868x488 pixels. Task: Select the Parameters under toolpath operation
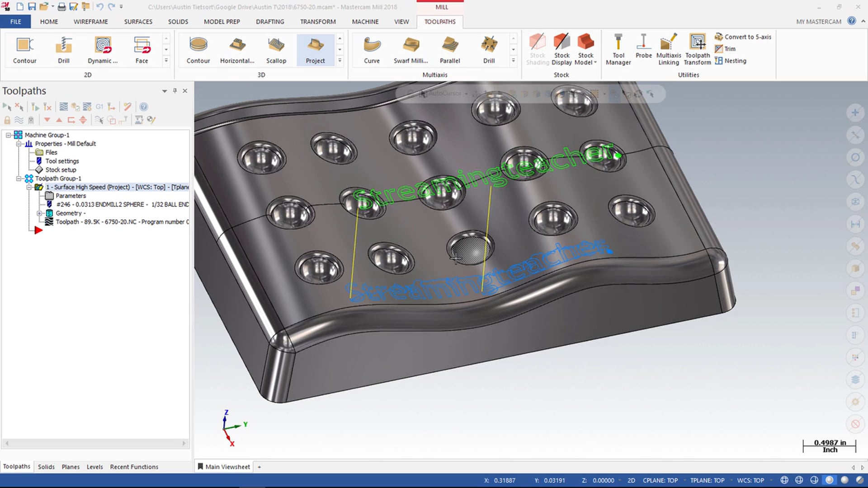point(71,196)
